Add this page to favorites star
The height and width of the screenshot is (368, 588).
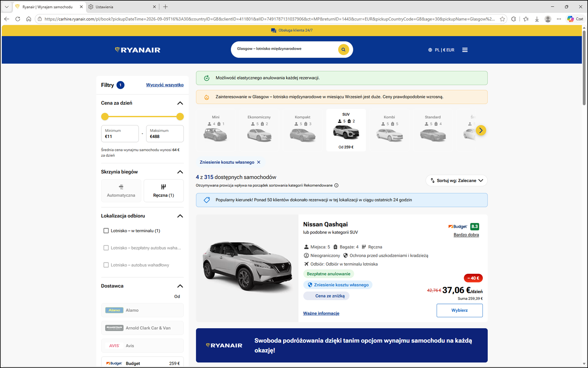click(502, 19)
